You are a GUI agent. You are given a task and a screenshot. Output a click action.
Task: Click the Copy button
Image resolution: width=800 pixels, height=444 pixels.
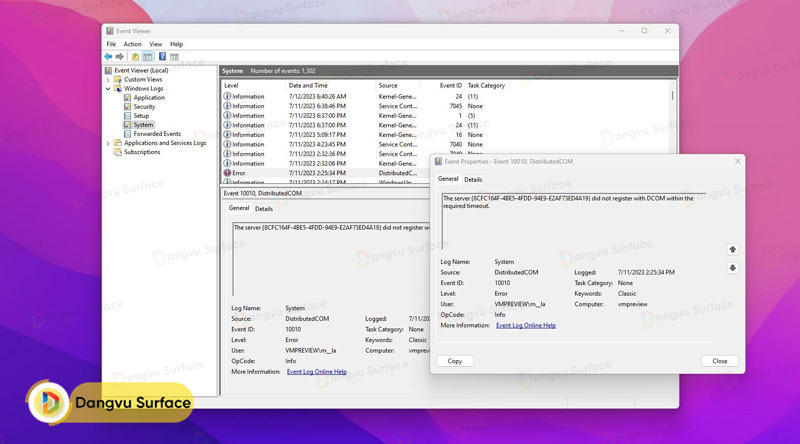455,361
